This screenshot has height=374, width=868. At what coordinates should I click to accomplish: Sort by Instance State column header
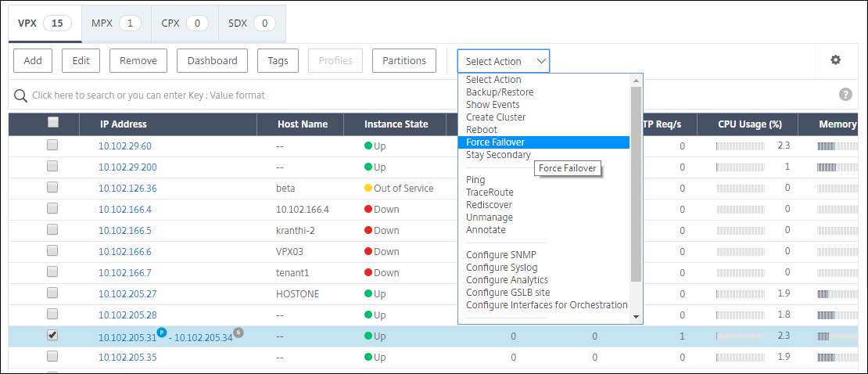[396, 124]
